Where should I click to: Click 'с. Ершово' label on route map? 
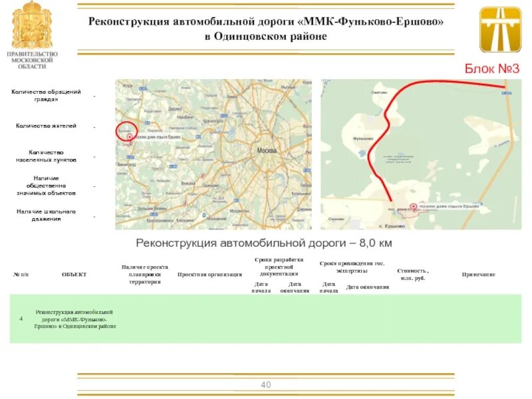392,225
